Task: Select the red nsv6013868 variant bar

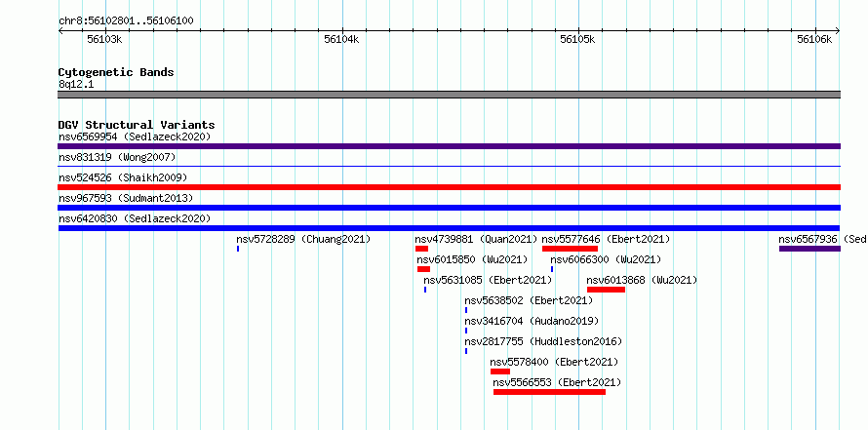Action: pyautogui.click(x=607, y=290)
